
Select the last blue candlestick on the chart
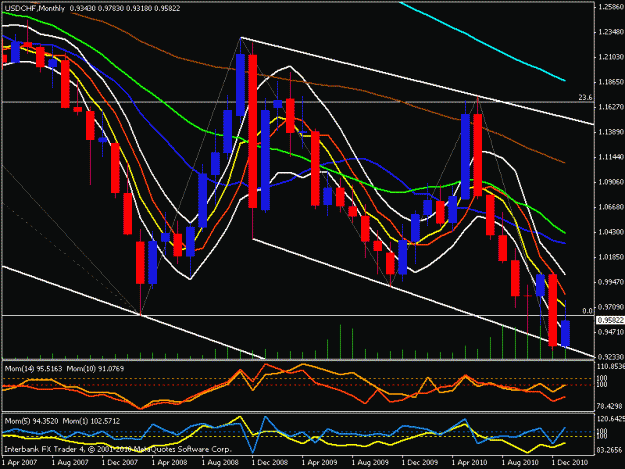(x=565, y=333)
